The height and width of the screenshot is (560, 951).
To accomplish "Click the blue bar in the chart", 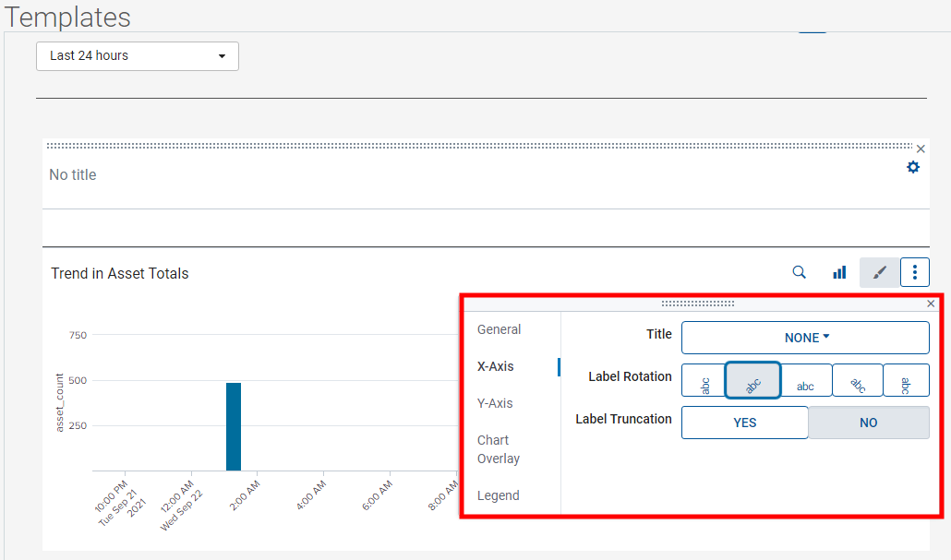I will [234, 426].
